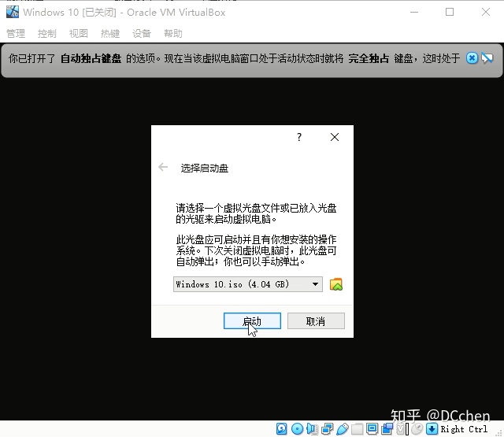The height and width of the screenshot is (437, 504).
Task: Open the 帮助 menu
Action: click(x=173, y=33)
